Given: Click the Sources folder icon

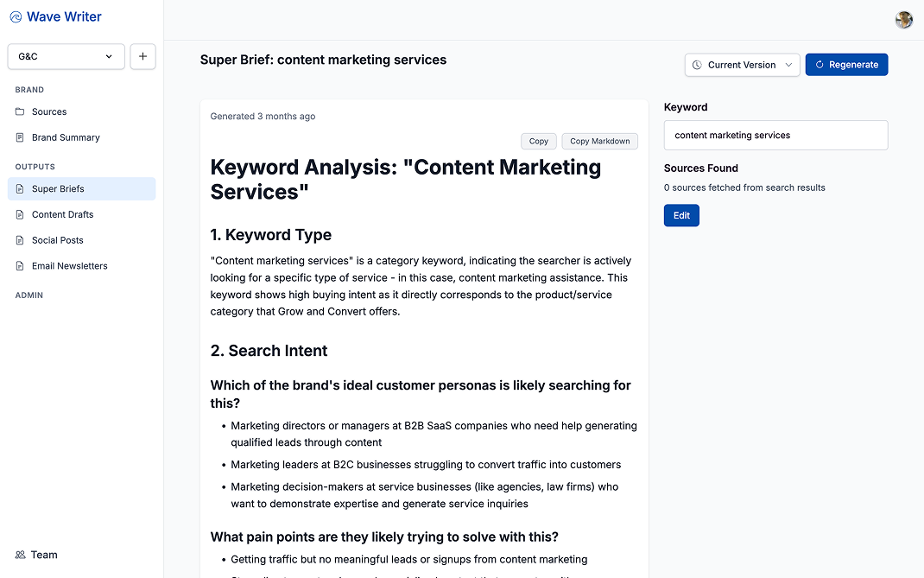Looking at the screenshot, I should 20,111.
